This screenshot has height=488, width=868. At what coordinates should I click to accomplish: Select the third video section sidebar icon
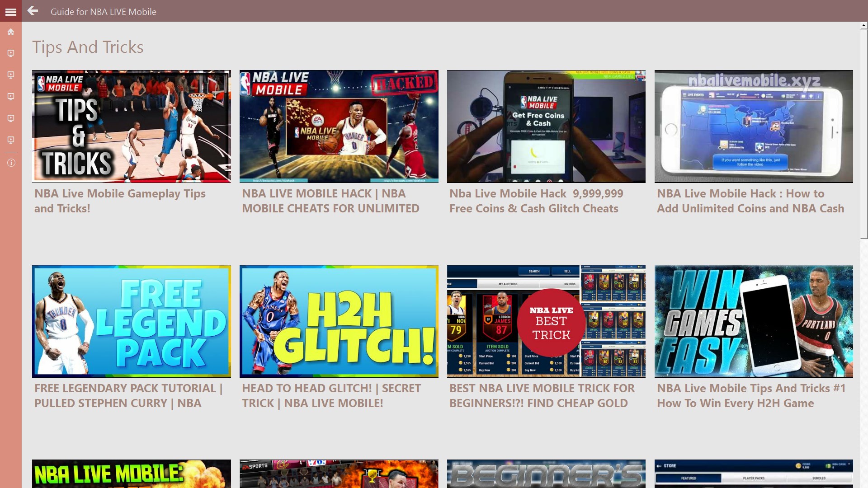11,97
